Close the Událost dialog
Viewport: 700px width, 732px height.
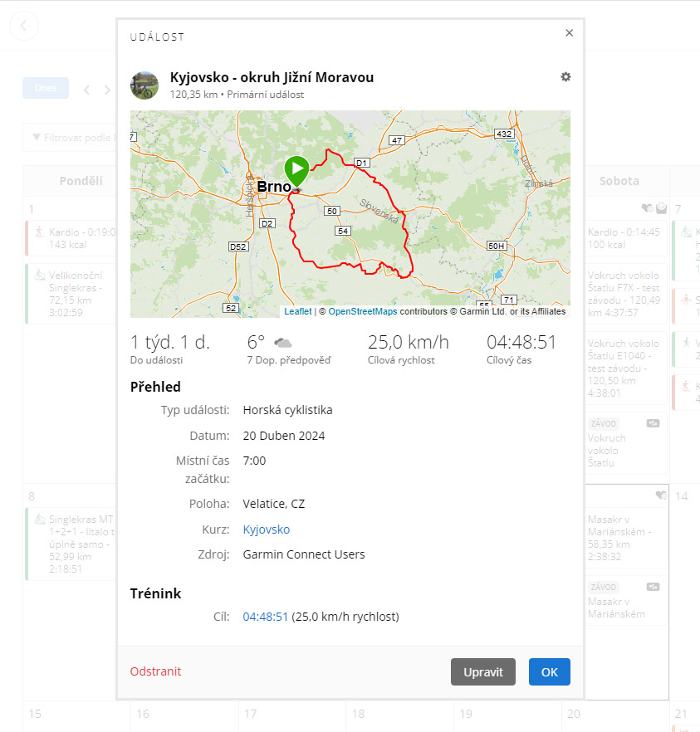click(x=569, y=33)
